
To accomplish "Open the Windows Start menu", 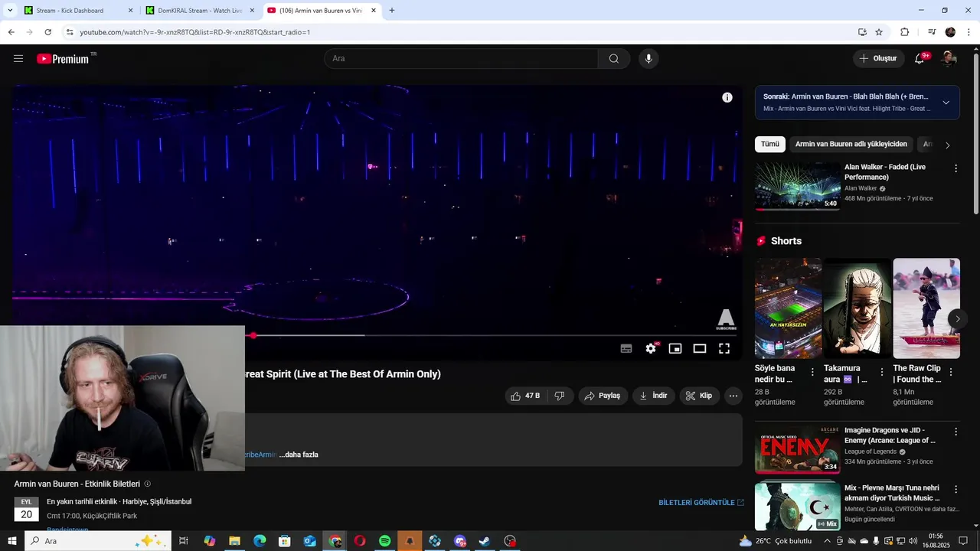I will click(11, 541).
